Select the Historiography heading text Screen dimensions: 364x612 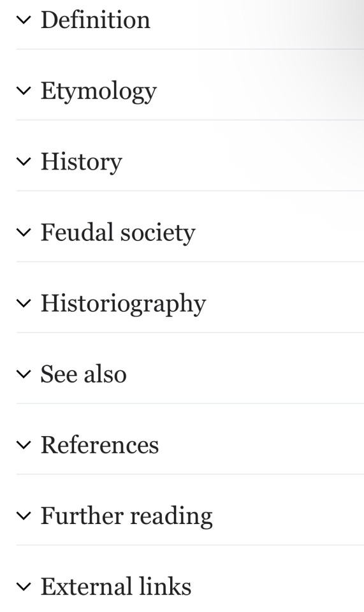click(123, 305)
